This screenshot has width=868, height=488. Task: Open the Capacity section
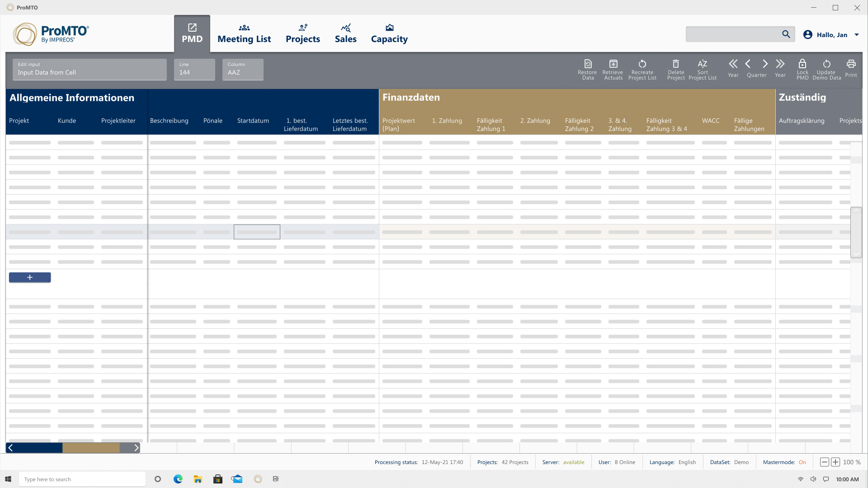pos(389,34)
